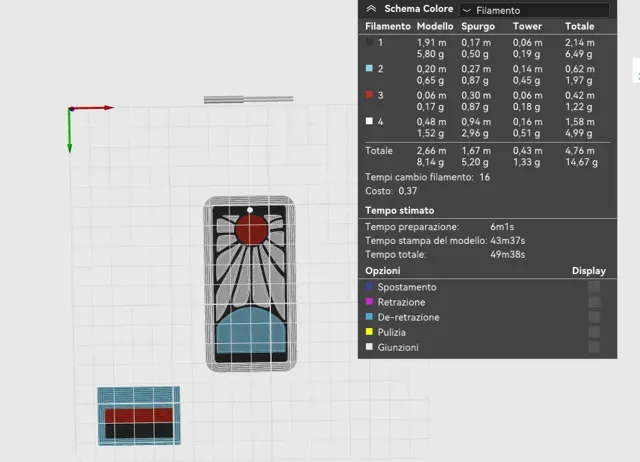Click filament 1 total 6,49 g value
The width and height of the screenshot is (640, 462).
pyautogui.click(x=579, y=54)
